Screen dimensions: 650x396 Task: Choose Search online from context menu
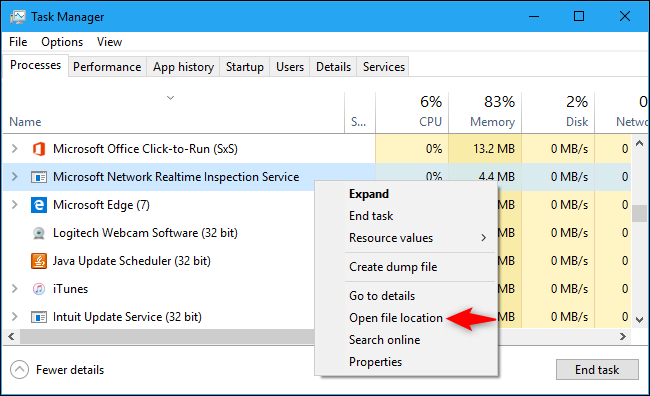(384, 340)
